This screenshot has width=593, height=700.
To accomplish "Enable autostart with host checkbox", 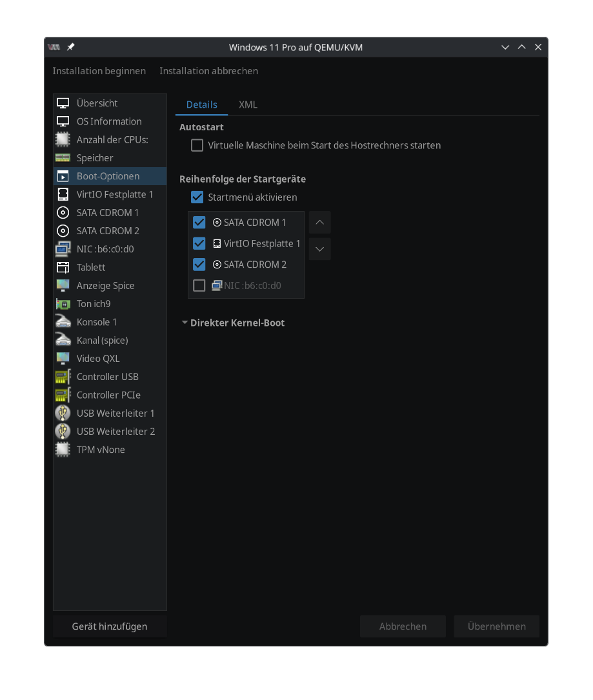I will coord(197,146).
